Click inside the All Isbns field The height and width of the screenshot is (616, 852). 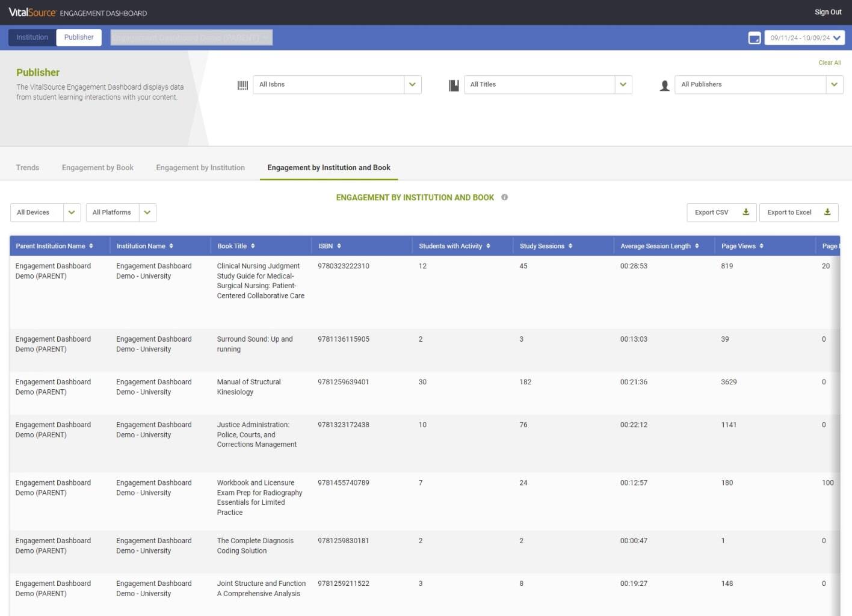pos(329,85)
